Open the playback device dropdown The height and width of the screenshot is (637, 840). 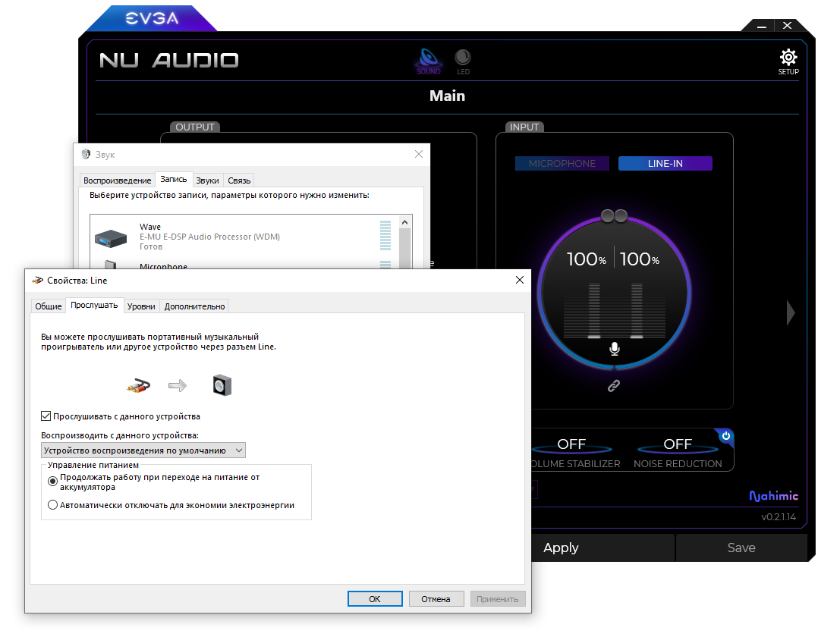coord(143,450)
